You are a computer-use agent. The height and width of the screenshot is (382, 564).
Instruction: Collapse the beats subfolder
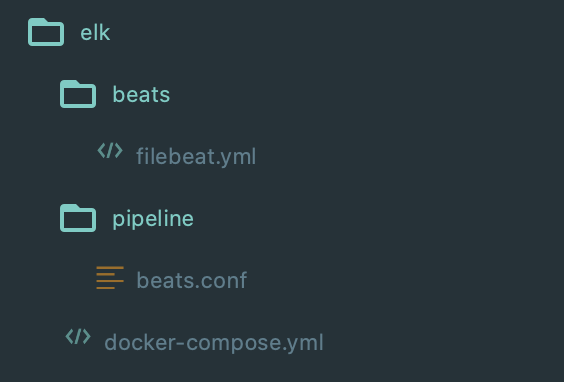pos(115,94)
